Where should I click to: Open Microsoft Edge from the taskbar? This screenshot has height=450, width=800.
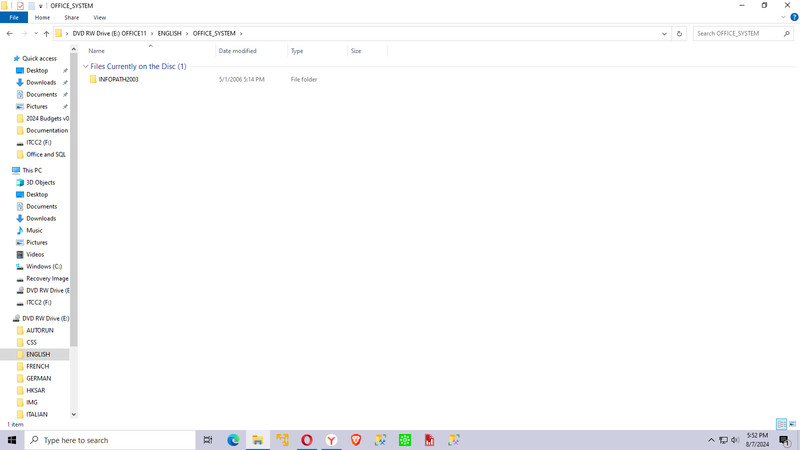pyautogui.click(x=233, y=440)
